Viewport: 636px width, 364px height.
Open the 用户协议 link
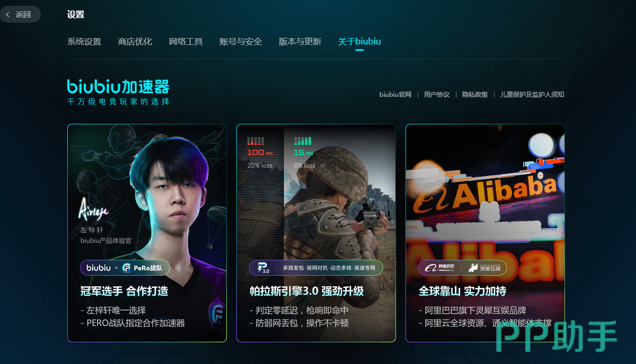(437, 95)
